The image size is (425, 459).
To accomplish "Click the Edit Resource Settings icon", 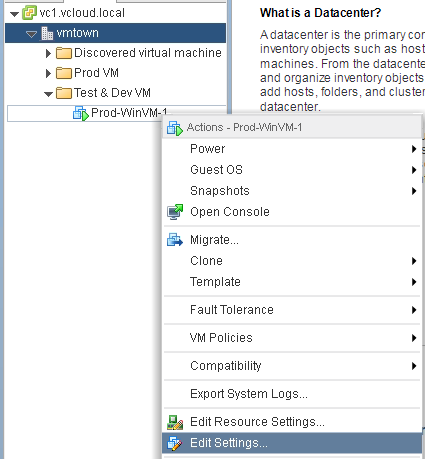I will pyautogui.click(x=175, y=422).
